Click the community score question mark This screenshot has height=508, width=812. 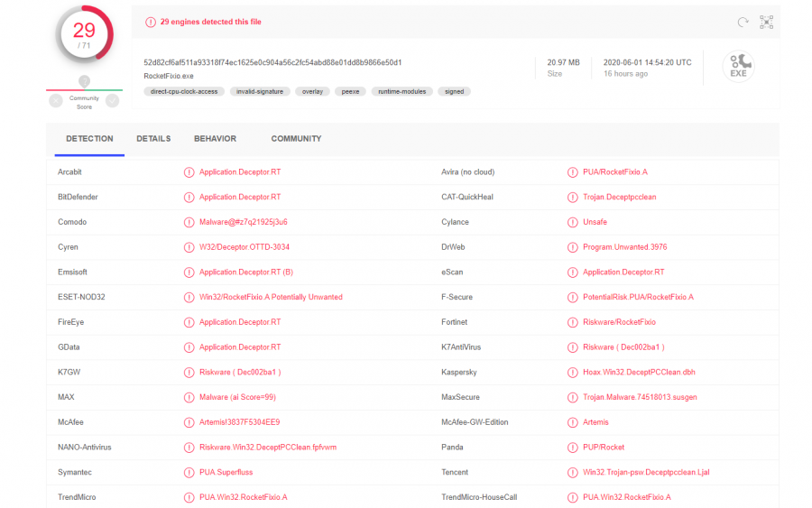tap(85, 81)
